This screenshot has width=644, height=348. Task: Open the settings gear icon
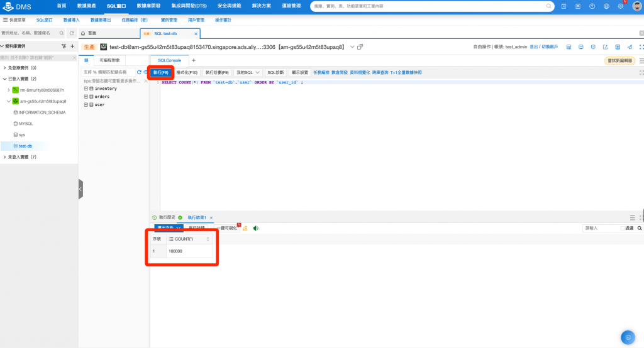coord(621,6)
